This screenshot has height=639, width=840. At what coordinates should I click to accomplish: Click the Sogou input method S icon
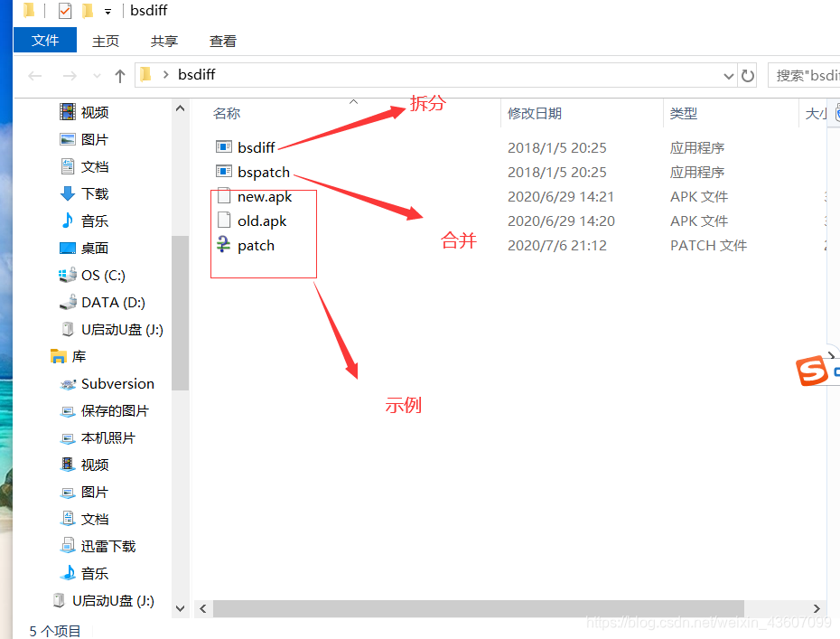[x=812, y=371]
